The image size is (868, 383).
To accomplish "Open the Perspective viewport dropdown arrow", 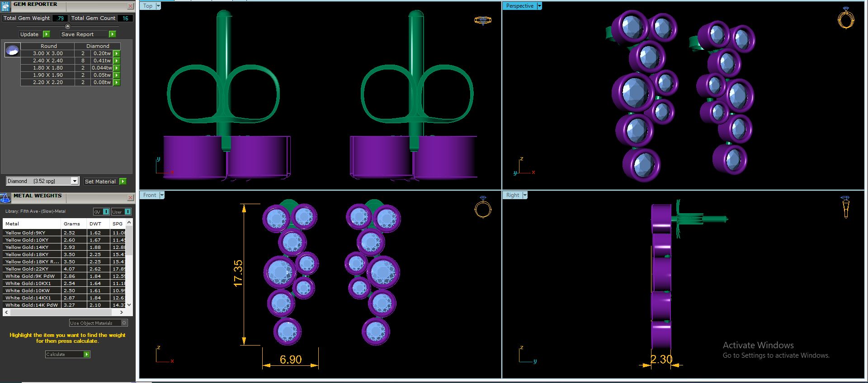I will [x=539, y=6].
